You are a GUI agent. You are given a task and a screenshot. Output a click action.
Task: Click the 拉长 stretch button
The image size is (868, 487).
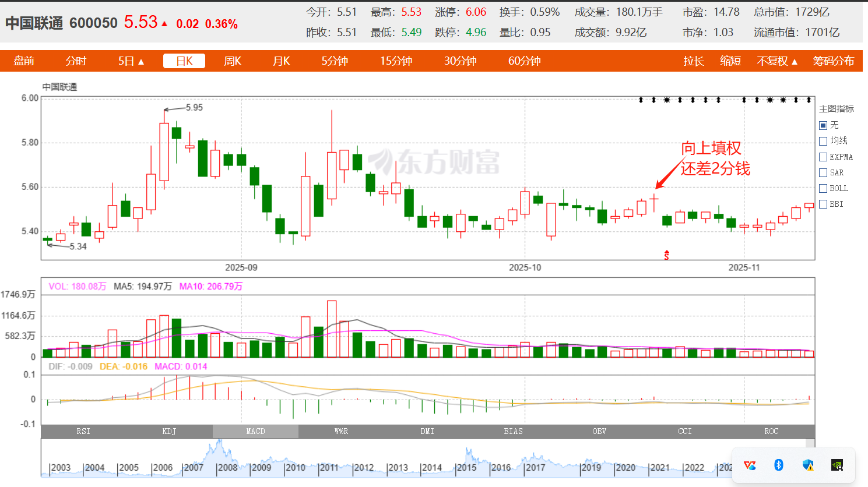point(694,61)
